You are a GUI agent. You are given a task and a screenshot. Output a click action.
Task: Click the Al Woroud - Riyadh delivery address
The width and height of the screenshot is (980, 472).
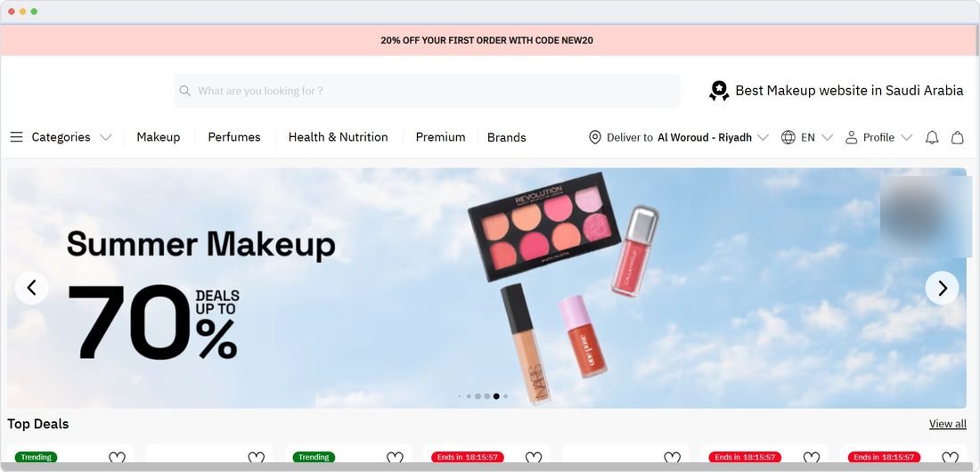point(705,137)
